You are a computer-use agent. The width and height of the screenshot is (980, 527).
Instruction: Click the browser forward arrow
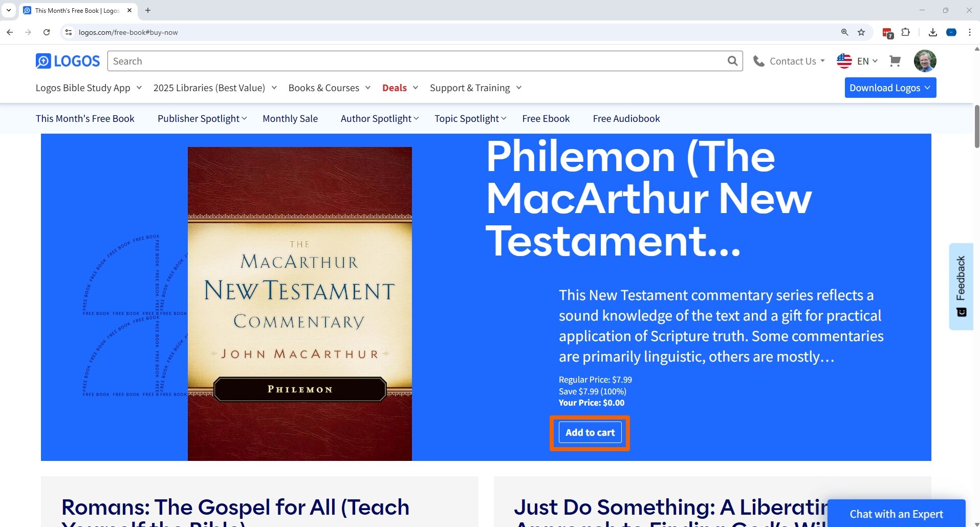pos(28,32)
